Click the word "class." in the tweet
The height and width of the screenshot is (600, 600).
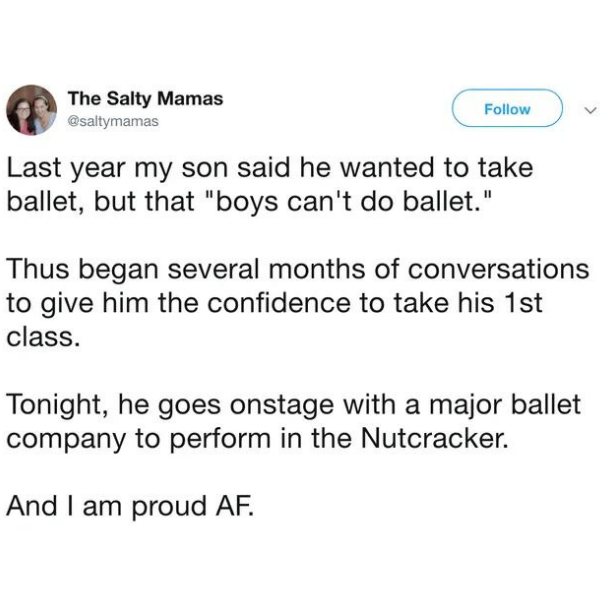44,337
